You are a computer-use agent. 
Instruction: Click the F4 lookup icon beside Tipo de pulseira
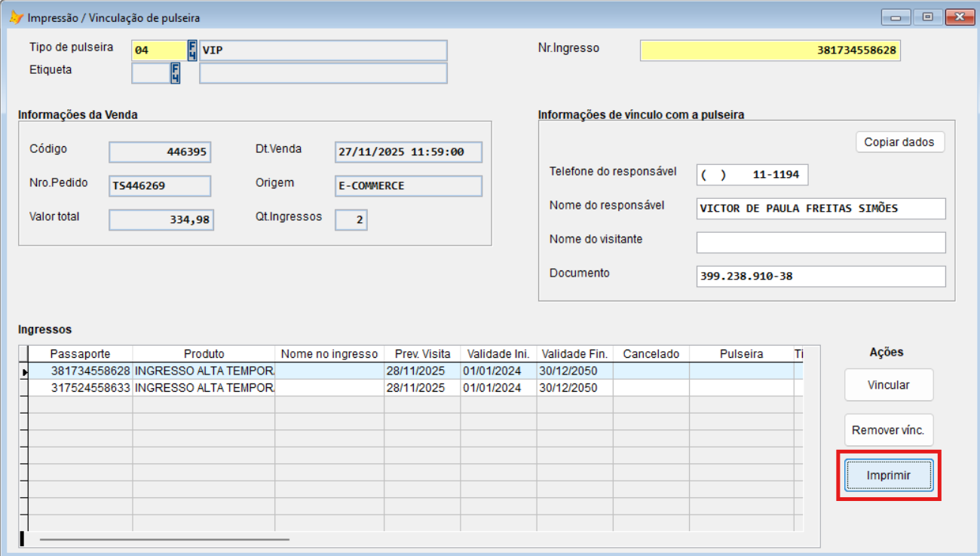tap(192, 50)
